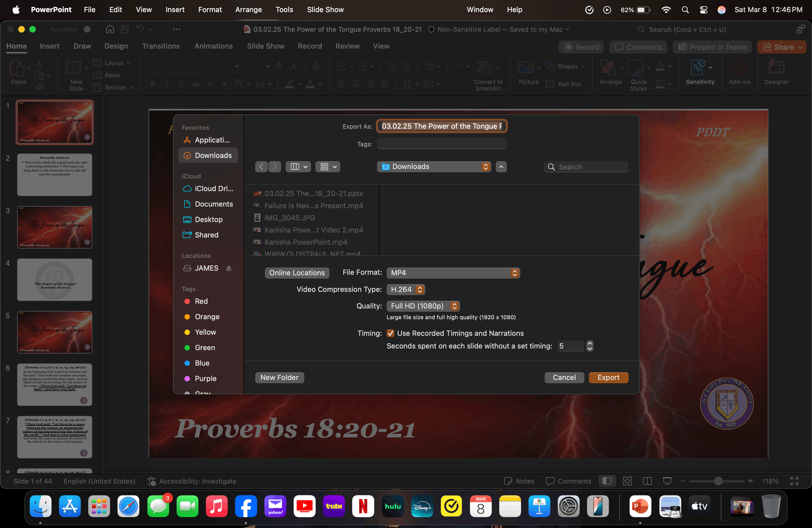
Task: Collapse the dialog with chevron button
Action: 501,167
